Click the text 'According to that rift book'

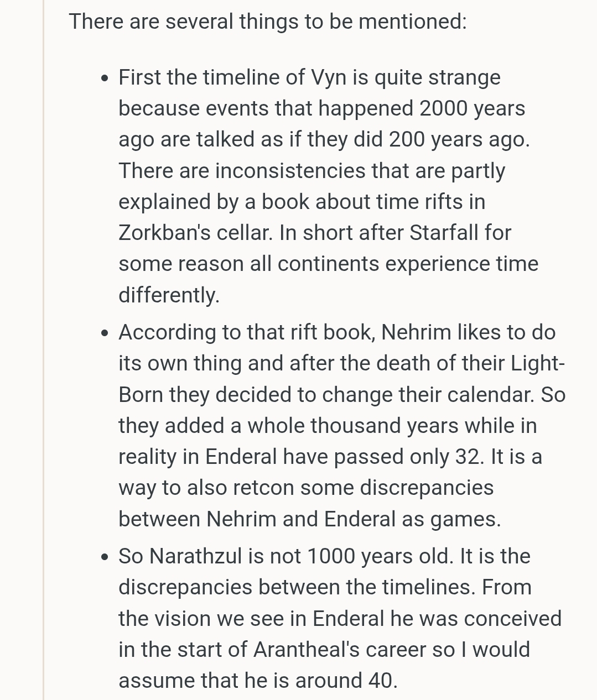point(247,332)
